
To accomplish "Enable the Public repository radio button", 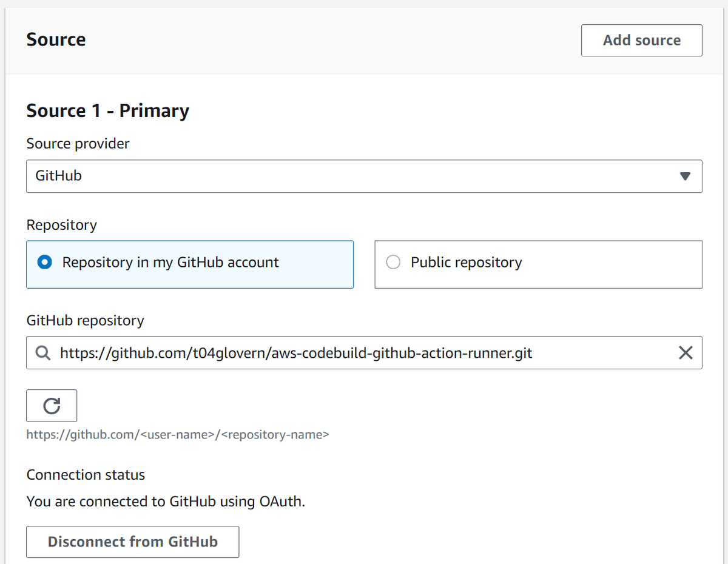I will point(393,262).
